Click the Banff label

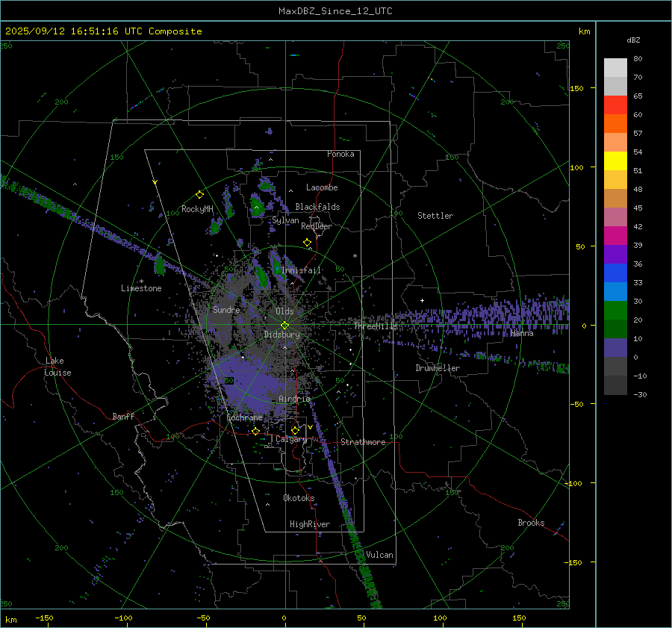123,417
